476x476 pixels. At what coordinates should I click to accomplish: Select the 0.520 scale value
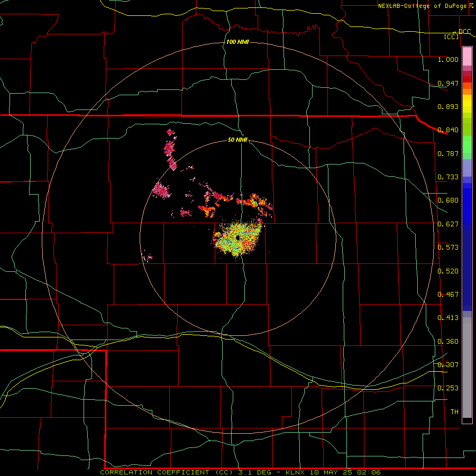[x=448, y=271]
